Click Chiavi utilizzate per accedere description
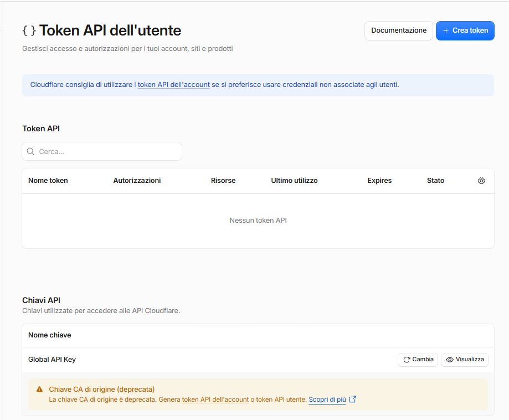 click(101, 310)
